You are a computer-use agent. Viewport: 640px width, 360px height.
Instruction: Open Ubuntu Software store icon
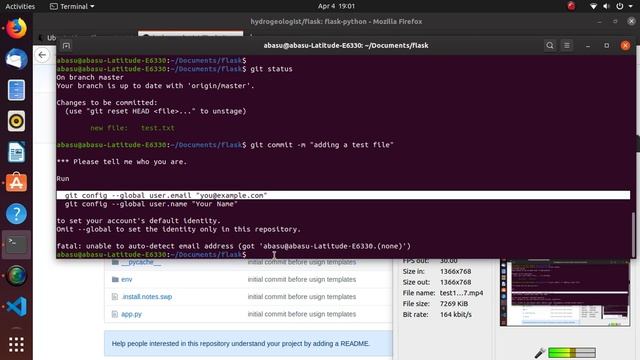pos(16,182)
